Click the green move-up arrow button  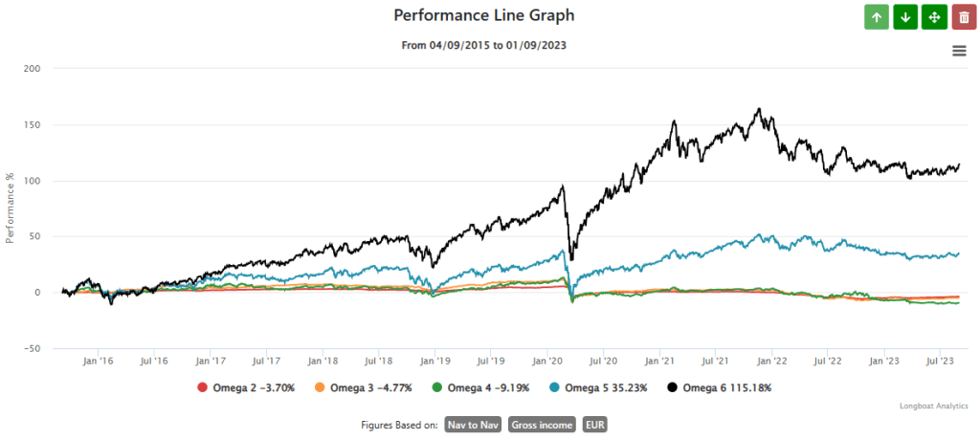point(877,17)
